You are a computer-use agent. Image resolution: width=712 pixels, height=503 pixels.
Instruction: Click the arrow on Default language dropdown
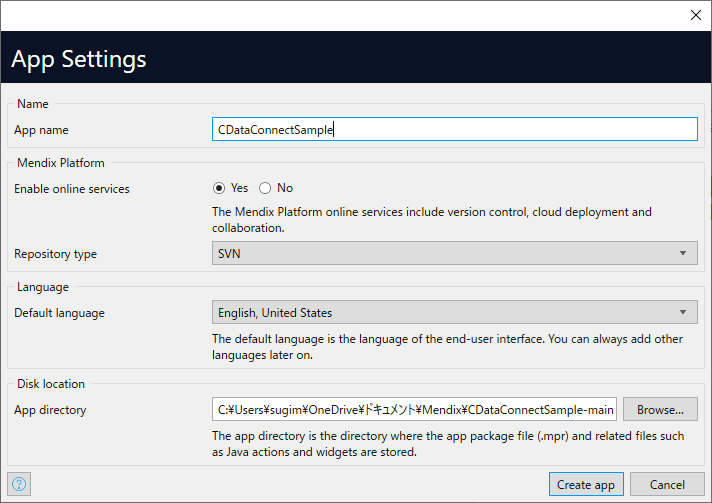[684, 313]
